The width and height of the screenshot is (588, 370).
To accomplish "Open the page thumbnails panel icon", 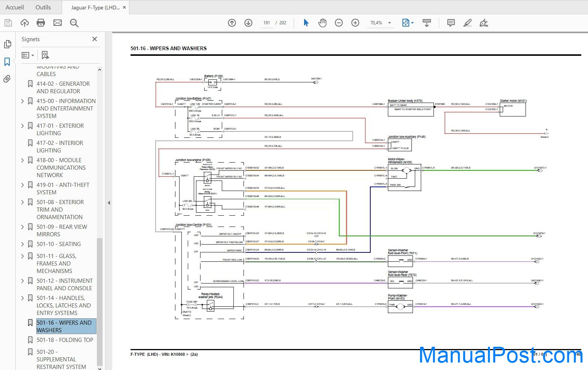I will point(7,44).
